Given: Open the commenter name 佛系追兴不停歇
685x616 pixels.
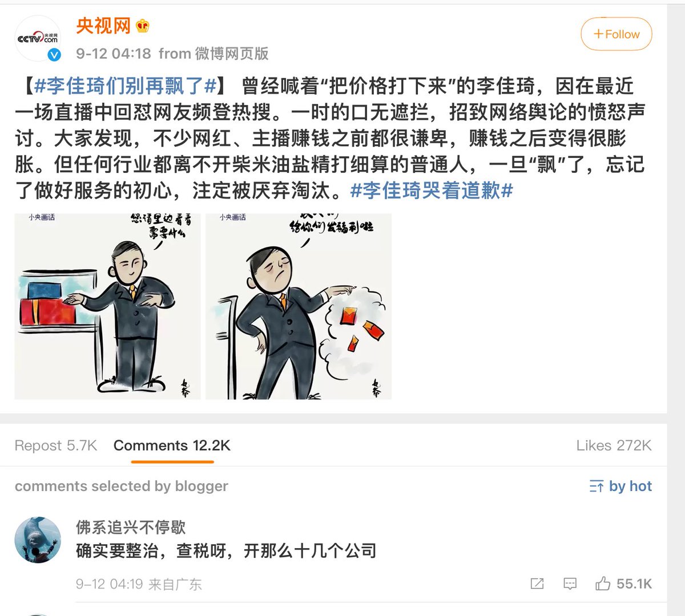Looking at the screenshot, I should coord(131,527).
